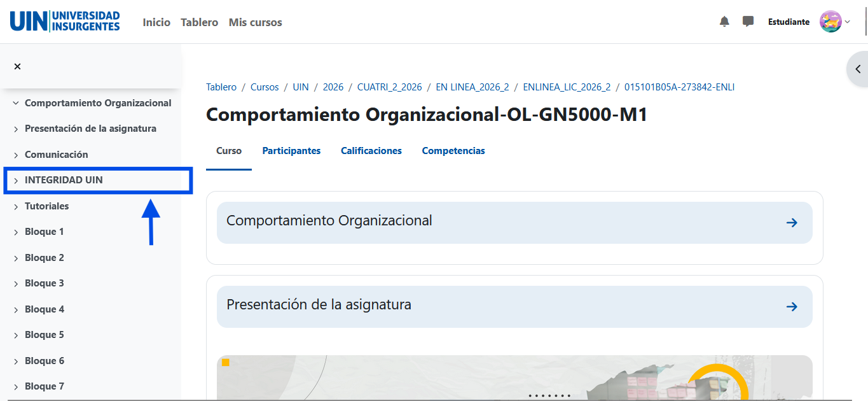Open user menu dropdown arrow

tap(848, 22)
